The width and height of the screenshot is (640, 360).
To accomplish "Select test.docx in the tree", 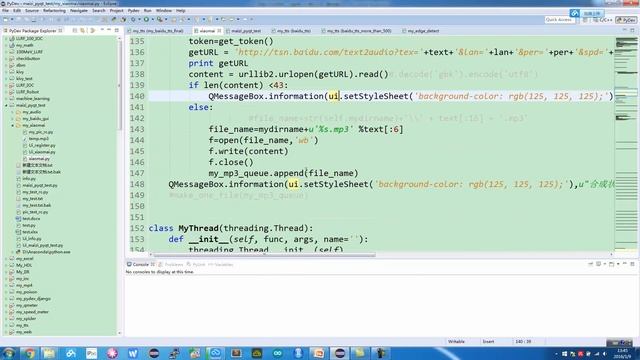I will [31, 219].
